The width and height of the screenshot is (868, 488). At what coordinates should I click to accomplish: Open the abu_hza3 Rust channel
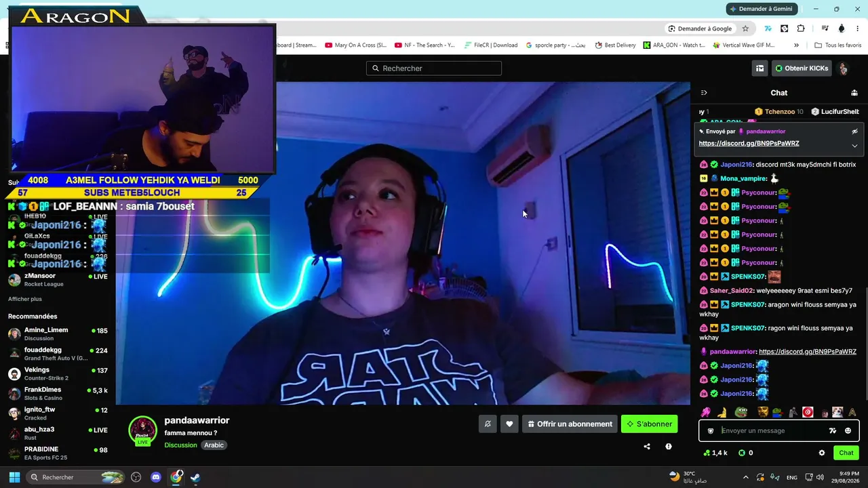[x=58, y=434]
